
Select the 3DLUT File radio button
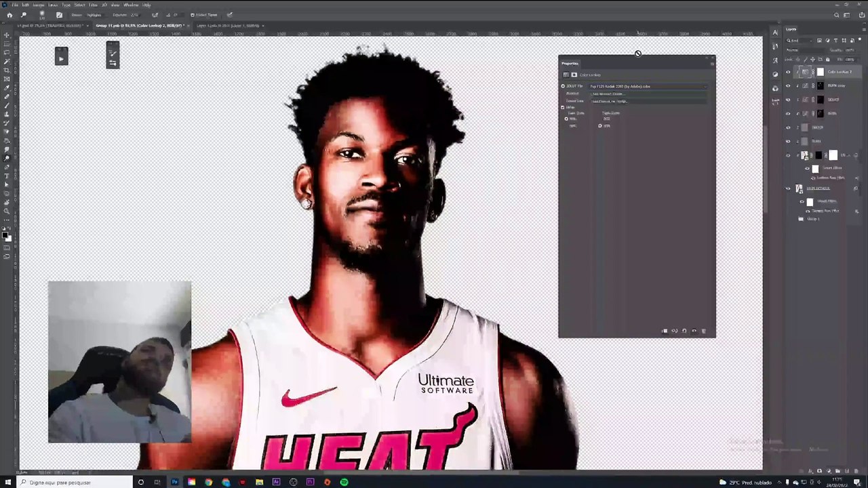(563, 86)
